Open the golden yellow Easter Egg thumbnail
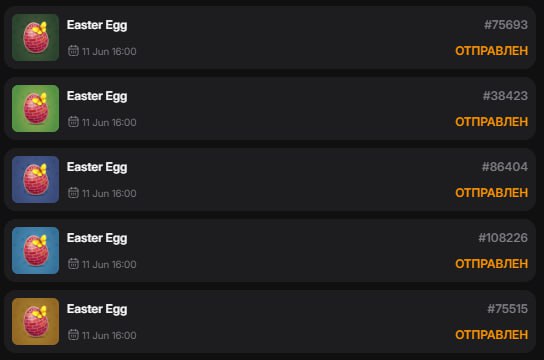Screen dimensions: 544x360 click(35, 322)
